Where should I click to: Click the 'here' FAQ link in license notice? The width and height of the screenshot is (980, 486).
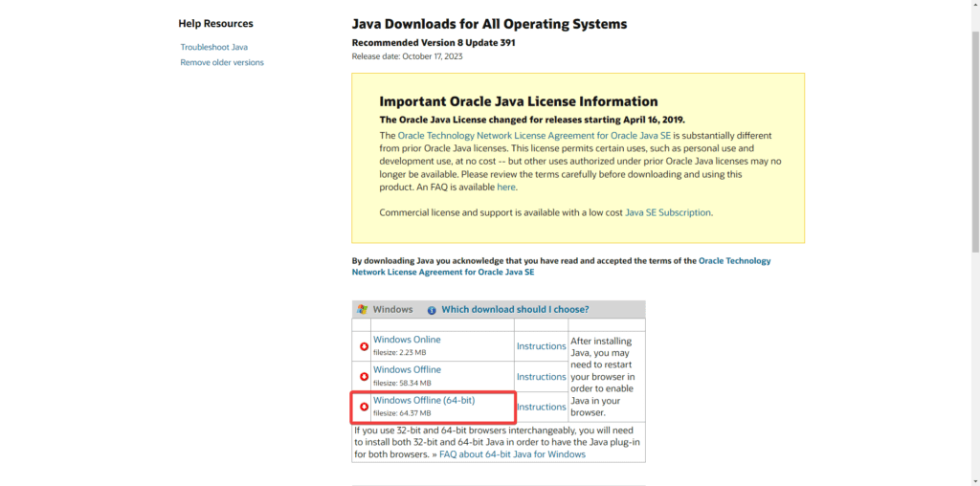point(505,188)
